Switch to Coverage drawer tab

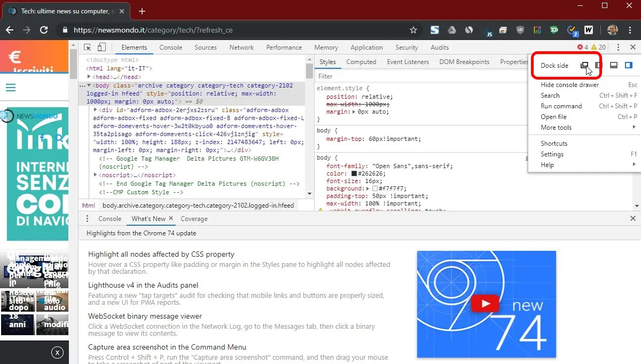coord(194,218)
